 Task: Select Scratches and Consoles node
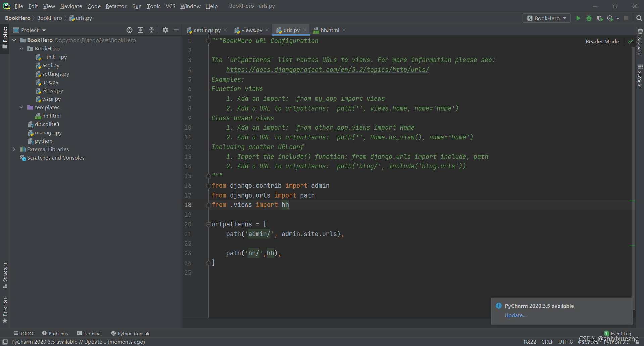pos(56,158)
